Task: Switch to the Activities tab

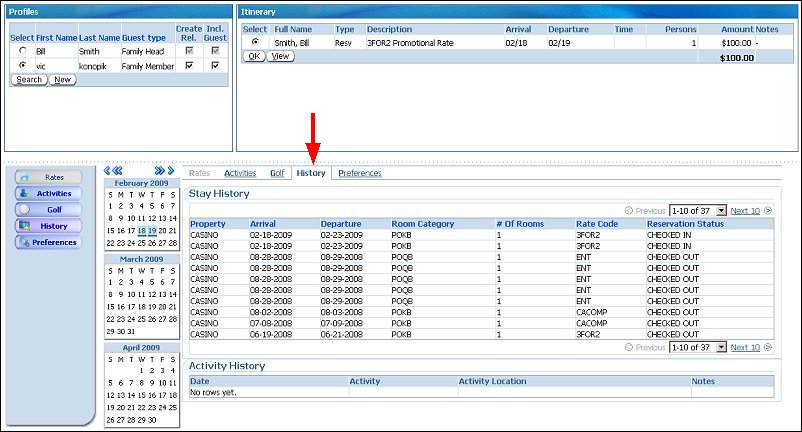Action: pos(240,173)
